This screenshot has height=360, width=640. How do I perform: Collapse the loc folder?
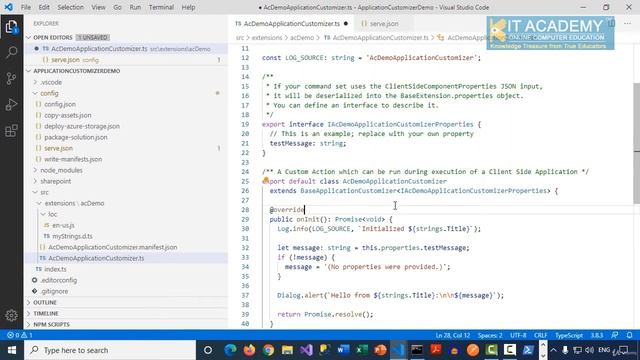click(43, 214)
